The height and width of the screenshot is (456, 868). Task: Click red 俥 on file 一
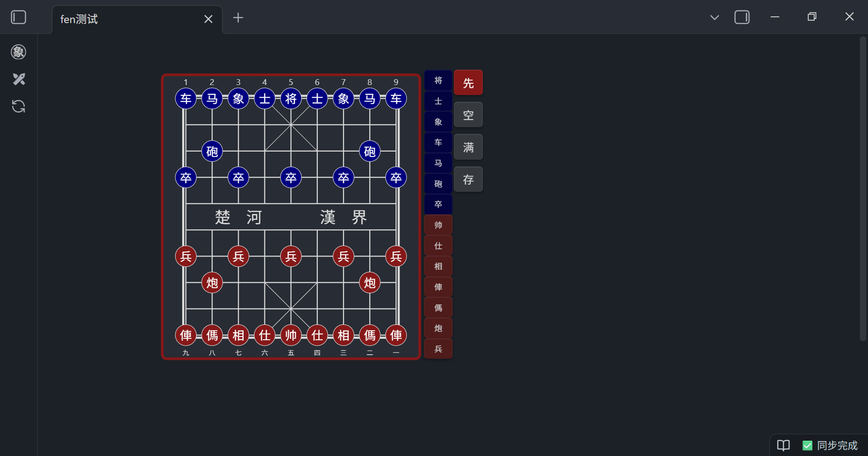click(x=396, y=335)
